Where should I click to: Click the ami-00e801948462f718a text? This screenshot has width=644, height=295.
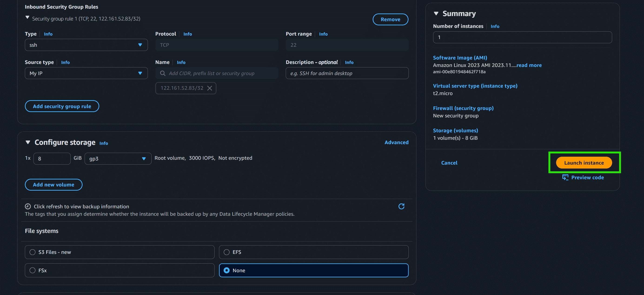(x=459, y=72)
